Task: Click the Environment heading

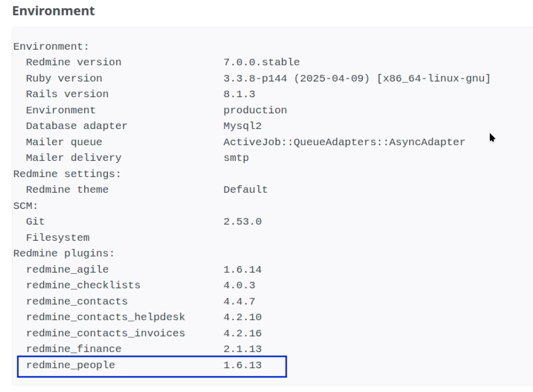Action: pos(53,11)
